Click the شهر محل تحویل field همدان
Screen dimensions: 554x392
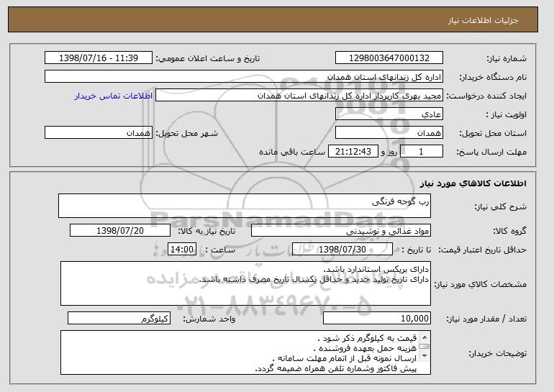tap(99, 133)
